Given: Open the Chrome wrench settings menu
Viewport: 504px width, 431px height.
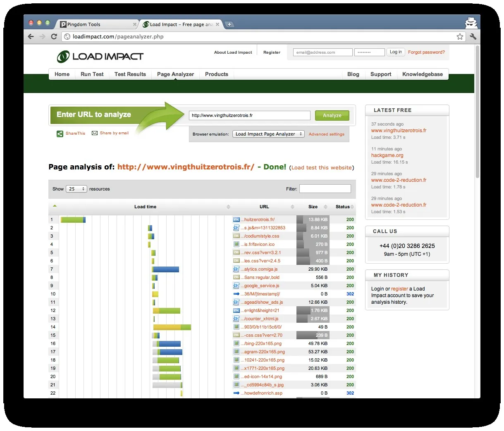Looking at the screenshot, I should 473,36.
